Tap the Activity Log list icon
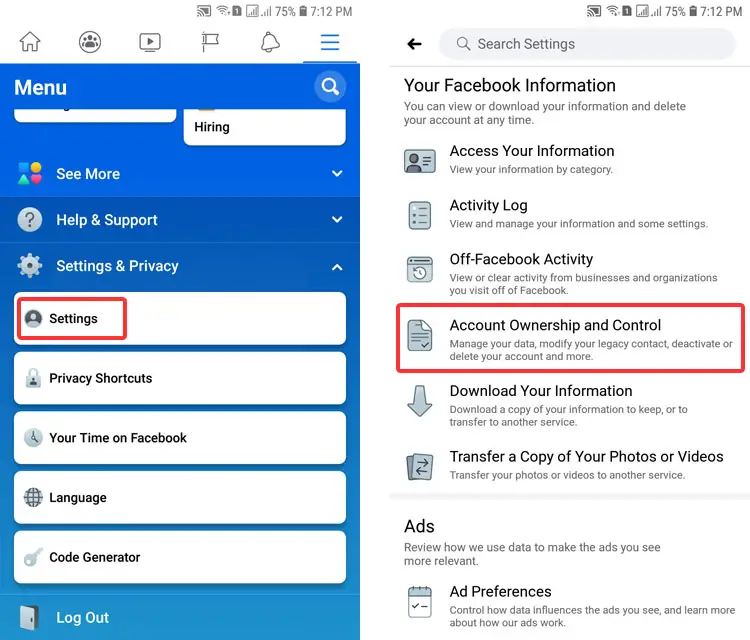This screenshot has width=750, height=640. pos(419,215)
